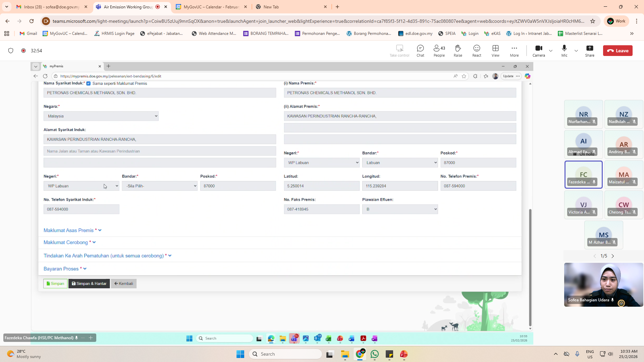The image size is (644, 362).
Task: Open the Teams Chat panel
Action: tap(420, 51)
